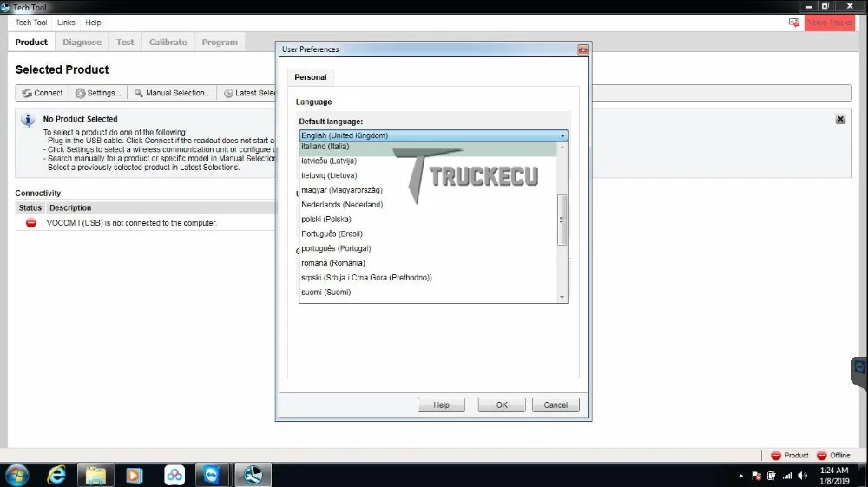This screenshot has width=868, height=487.
Task: Select the Personal tab in User Preferences
Action: (x=311, y=77)
